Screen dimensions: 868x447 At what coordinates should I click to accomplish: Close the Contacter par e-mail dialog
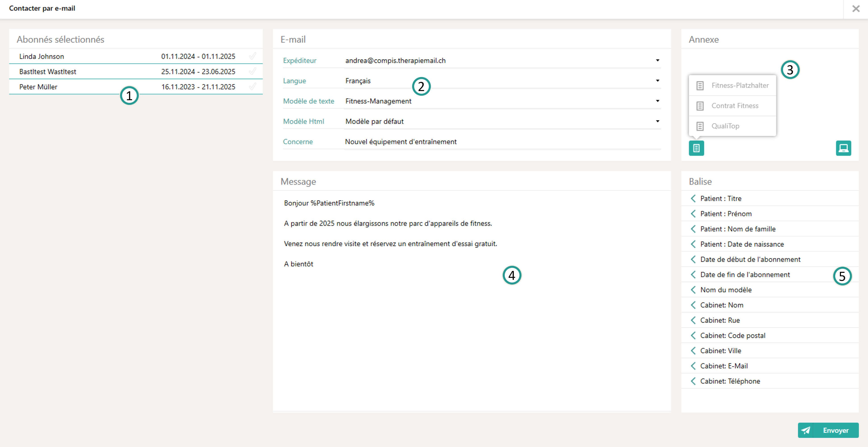click(856, 8)
